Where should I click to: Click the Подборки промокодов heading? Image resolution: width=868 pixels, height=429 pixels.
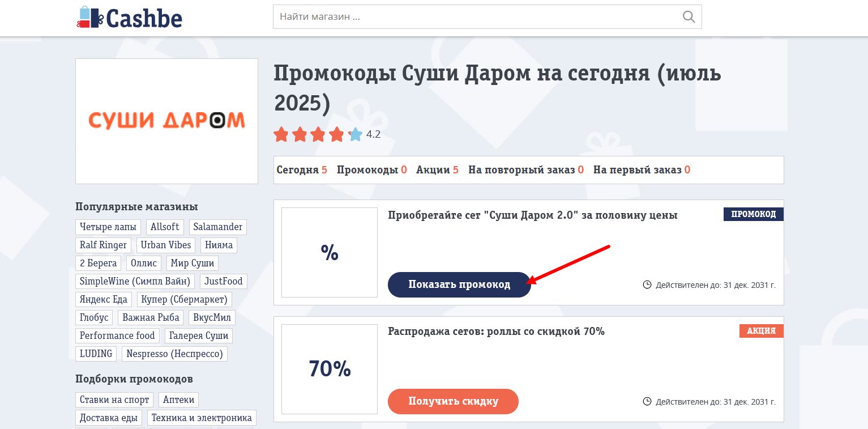pos(134,379)
